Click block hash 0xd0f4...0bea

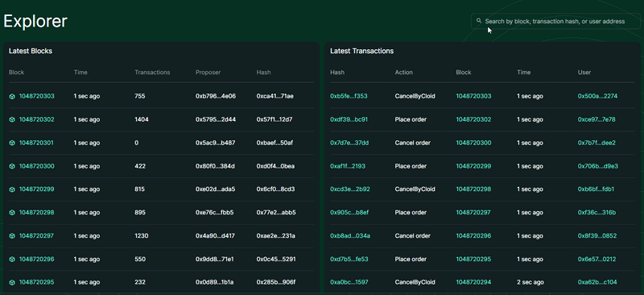[x=275, y=166]
